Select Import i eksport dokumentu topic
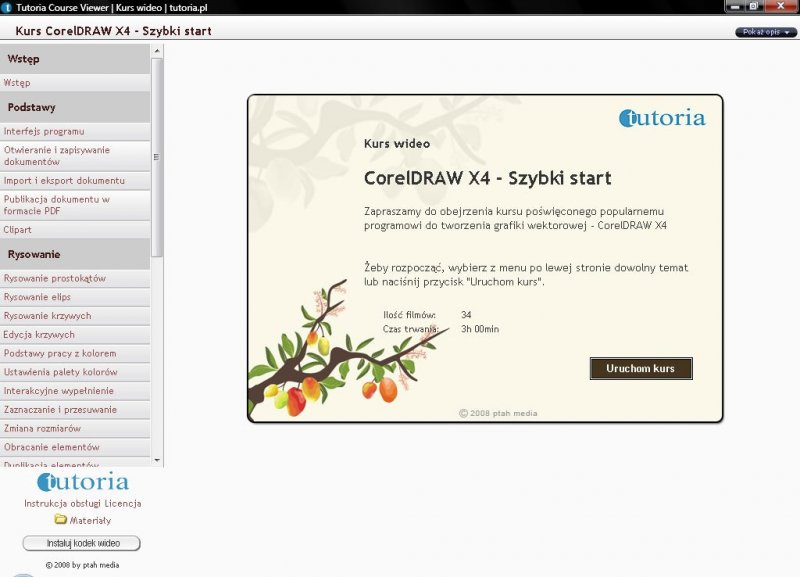Image resolution: width=800 pixels, height=577 pixels. pyautogui.click(x=64, y=180)
